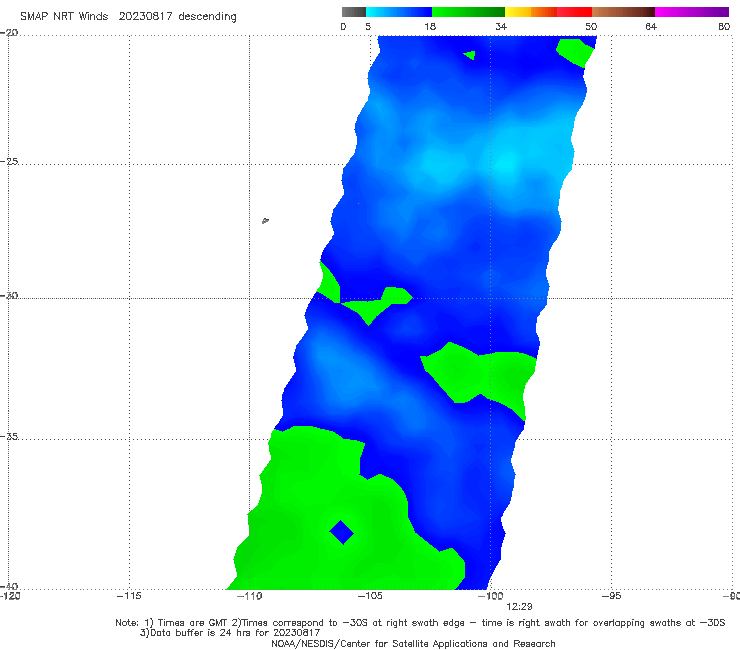Click the longitude label '-115' on bottom axis
740x650 pixels.
point(129,596)
